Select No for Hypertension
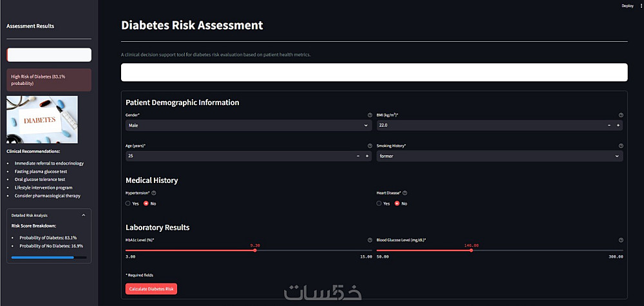This screenshot has height=306, width=644. coord(150,204)
